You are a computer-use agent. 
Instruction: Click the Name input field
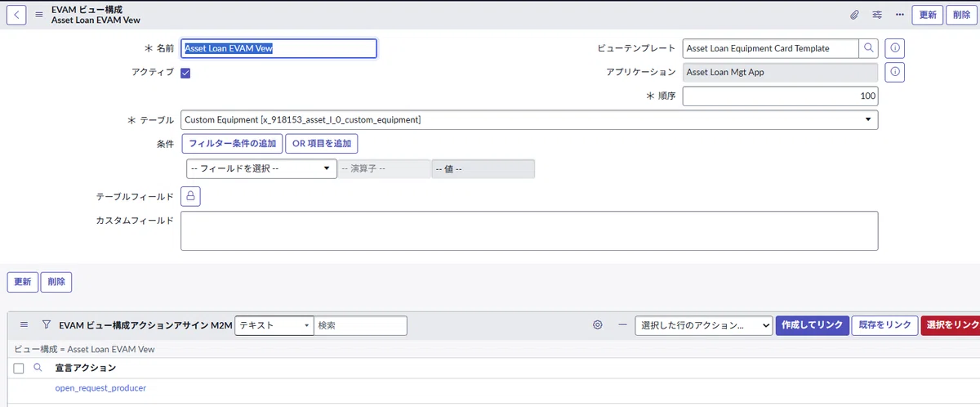pos(278,48)
